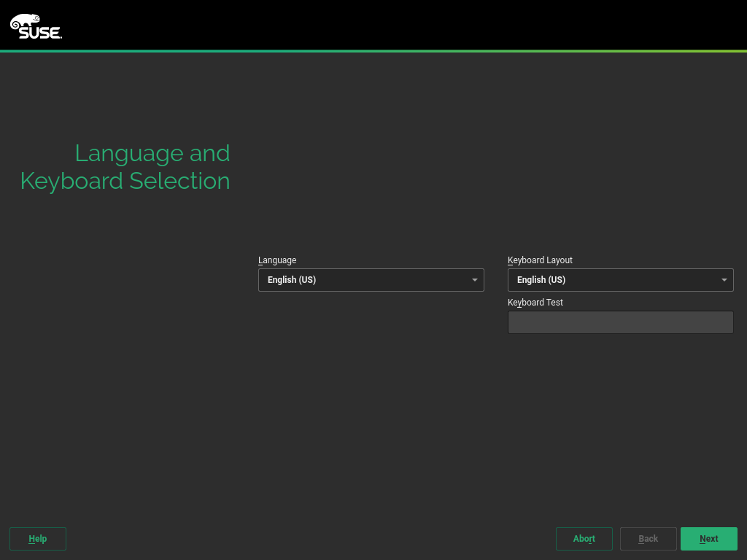Click the 'Language and' heading line
This screenshot has width=747, height=560.
click(x=152, y=153)
